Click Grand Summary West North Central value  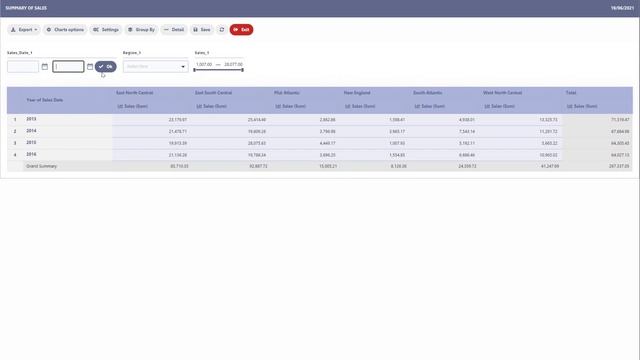coord(549,167)
